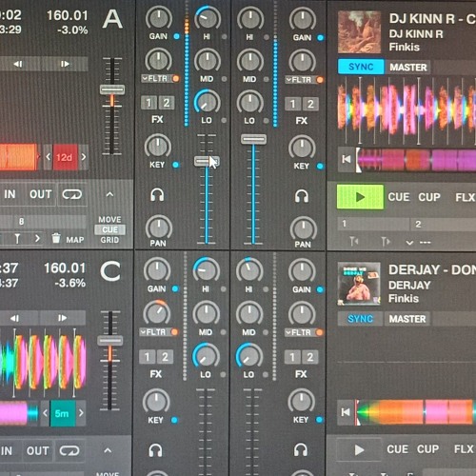The height and width of the screenshot is (476, 476).
Task: Switch deck A advanced panel to MOVE
Action: [109, 220]
